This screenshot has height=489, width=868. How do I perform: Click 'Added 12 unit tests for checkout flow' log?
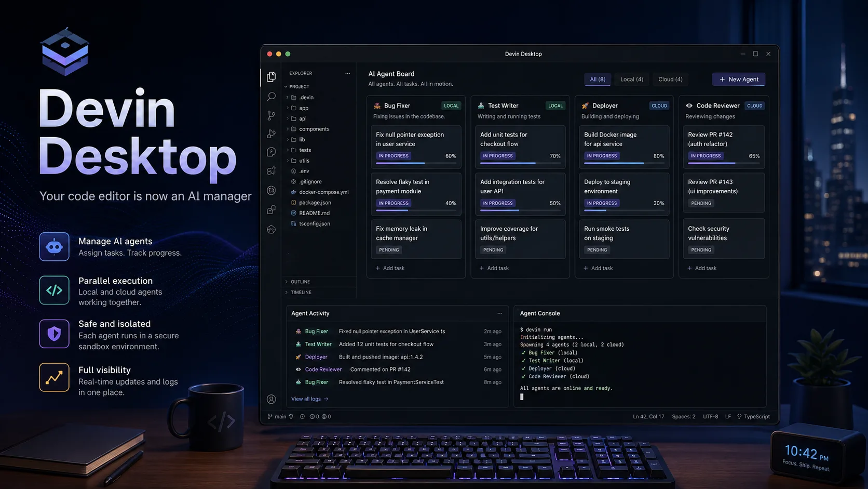point(386,344)
